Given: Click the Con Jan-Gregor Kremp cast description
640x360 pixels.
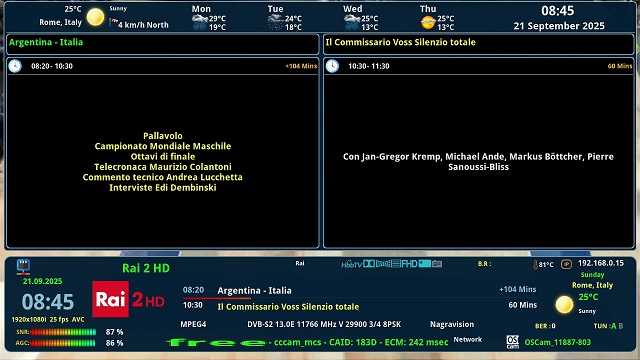Looking at the screenshot, I should (478, 162).
